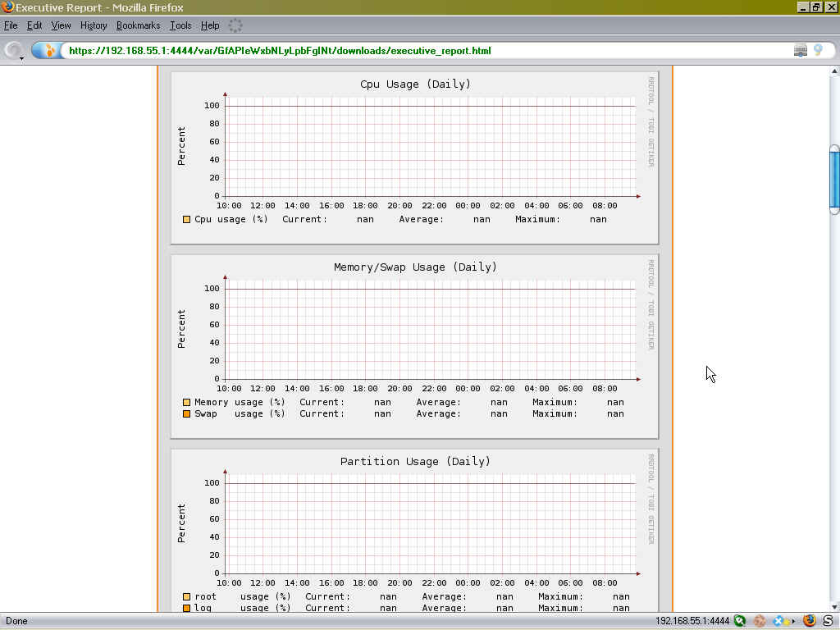Click the Swap usage legend color swatch
Viewport: 840px width, 630px height.
tap(186, 413)
